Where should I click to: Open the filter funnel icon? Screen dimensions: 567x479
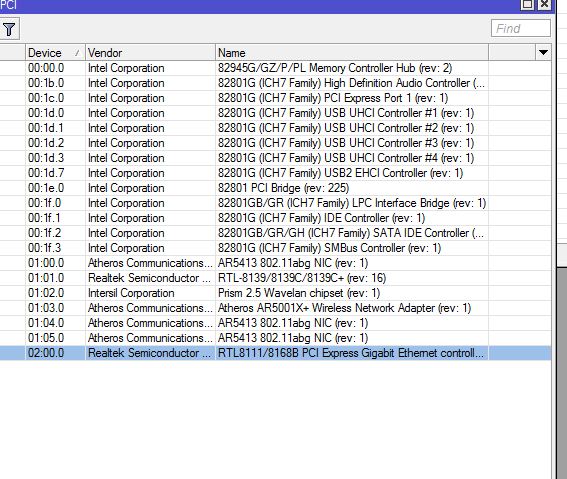[9, 29]
